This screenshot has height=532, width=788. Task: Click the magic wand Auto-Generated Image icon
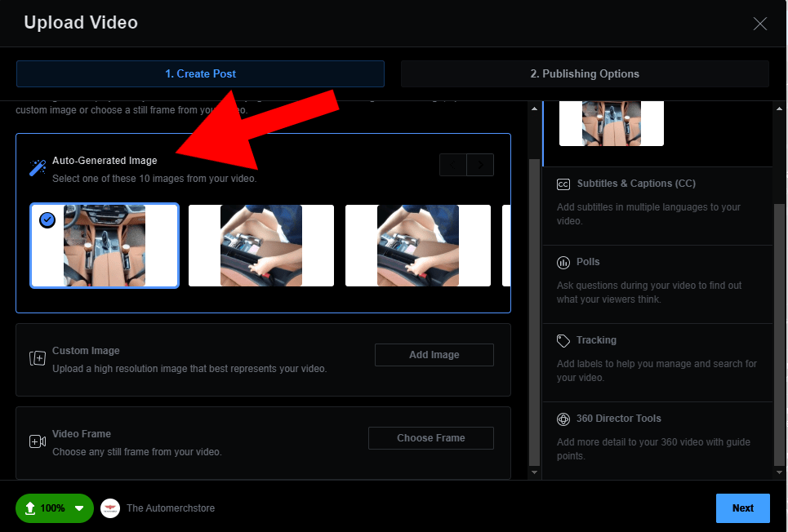38,168
